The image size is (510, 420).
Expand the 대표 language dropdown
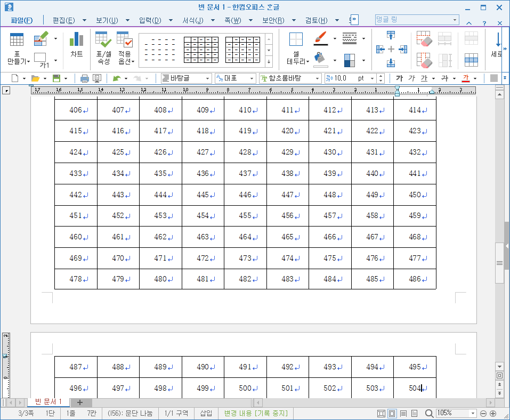pos(252,78)
